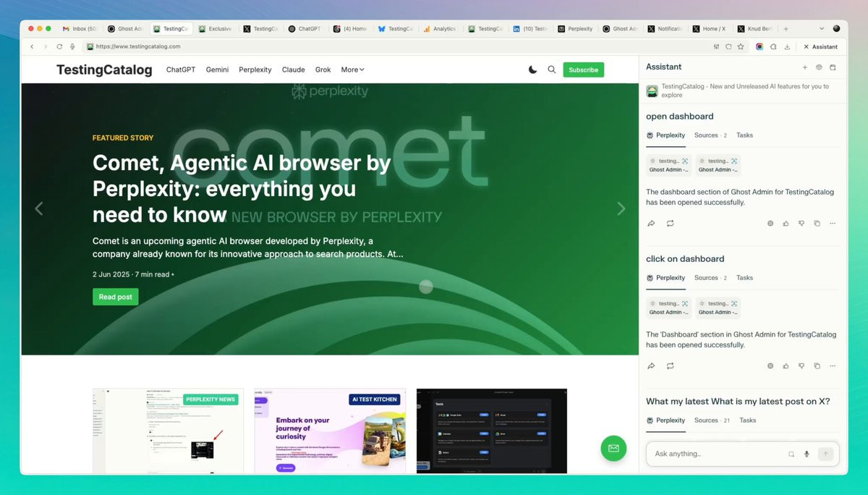Show the next featured story
The height and width of the screenshot is (495, 868).
pyautogui.click(x=621, y=208)
